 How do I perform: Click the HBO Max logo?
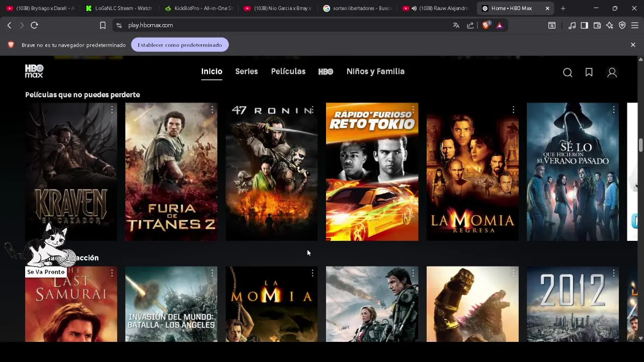click(x=34, y=71)
